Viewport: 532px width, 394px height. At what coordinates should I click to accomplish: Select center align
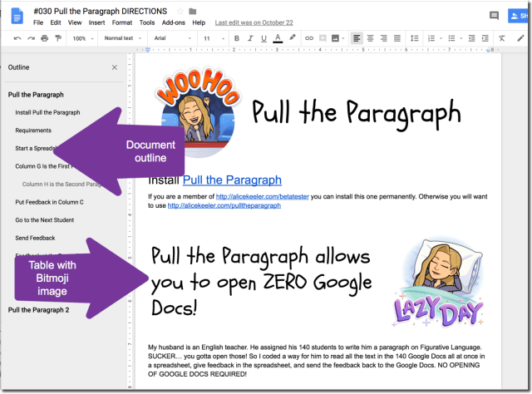tap(370, 38)
